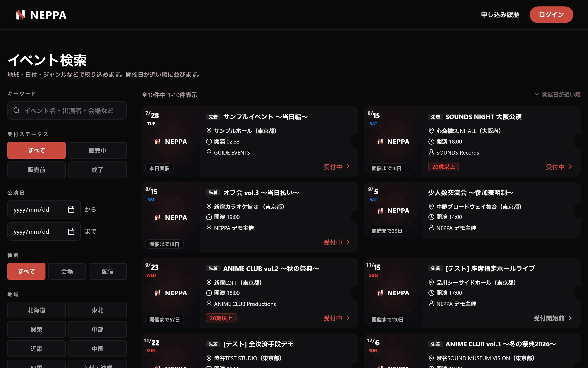The image size is (588, 368).
Task: Open [テスト] 座席指定ホールライブ event
Action: [490, 268]
